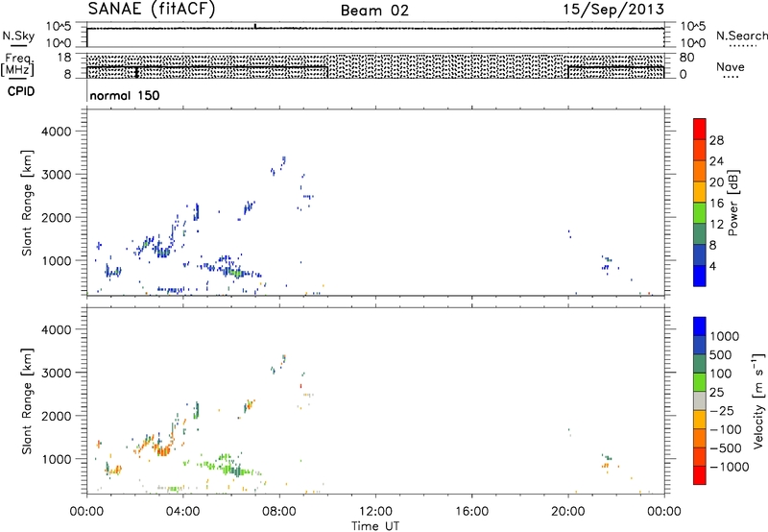Click the 08:00 time axis label
This screenshot has height=532, width=768.
(279, 512)
